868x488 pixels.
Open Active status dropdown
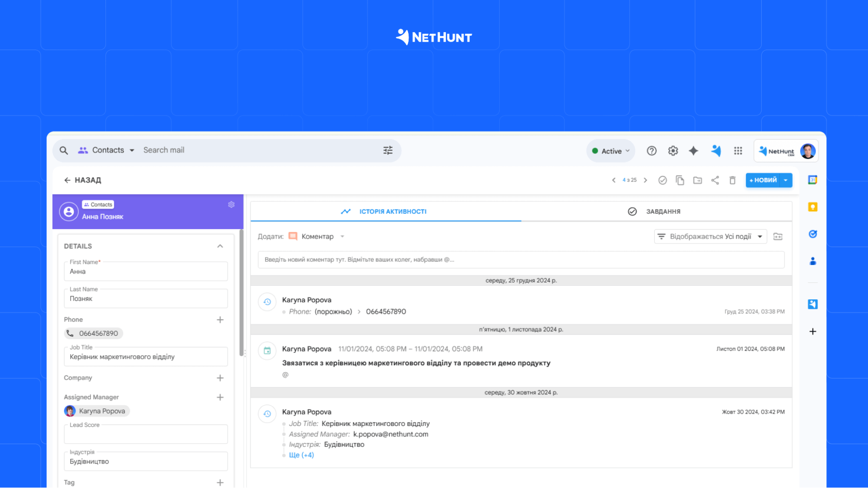pos(611,151)
